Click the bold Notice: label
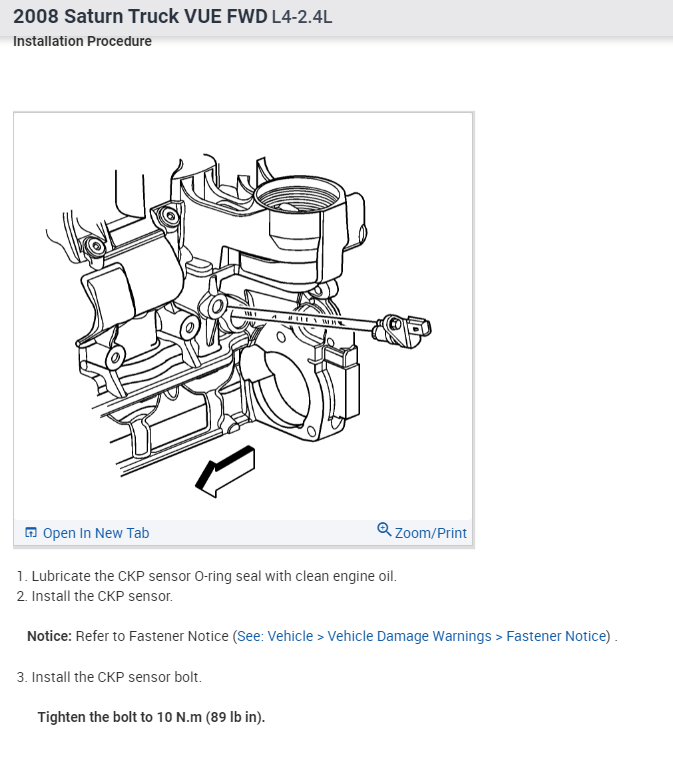The width and height of the screenshot is (673, 776). point(49,636)
